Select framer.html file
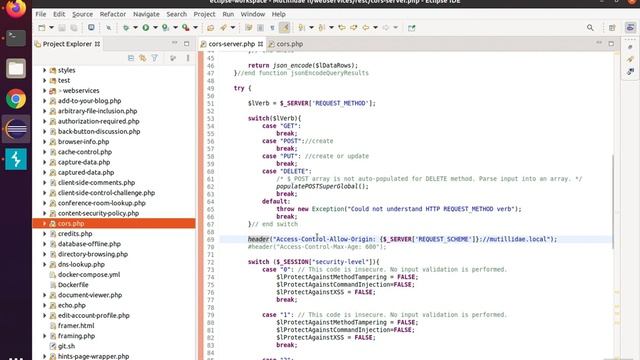 click(76, 326)
